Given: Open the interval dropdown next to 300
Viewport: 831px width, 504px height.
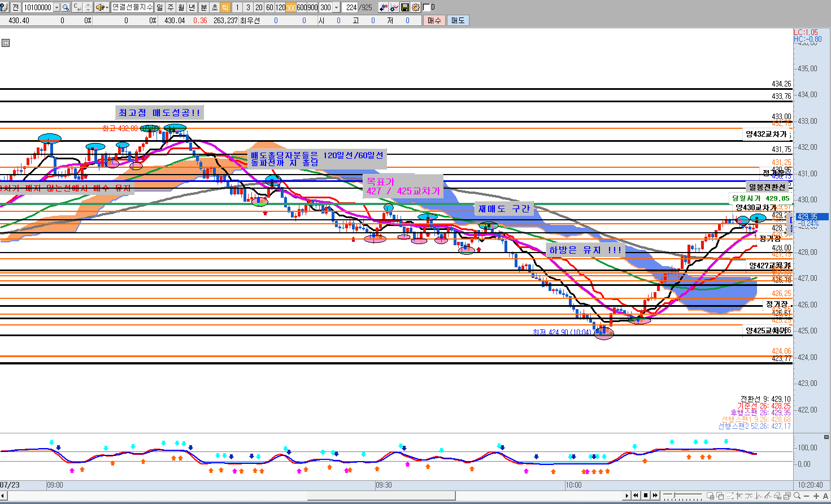Looking at the screenshot, I should click(x=337, y=7).
